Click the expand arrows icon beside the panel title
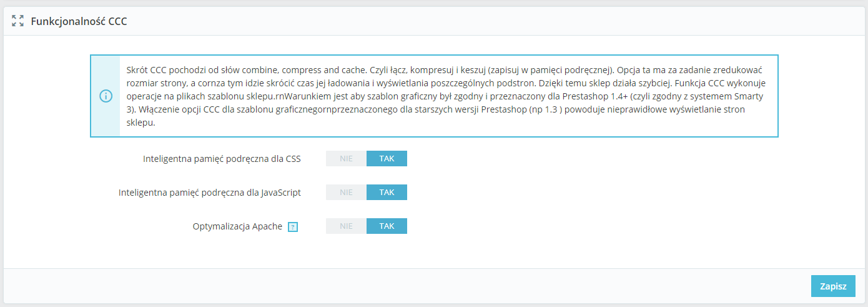 click(x=17, y=21)
